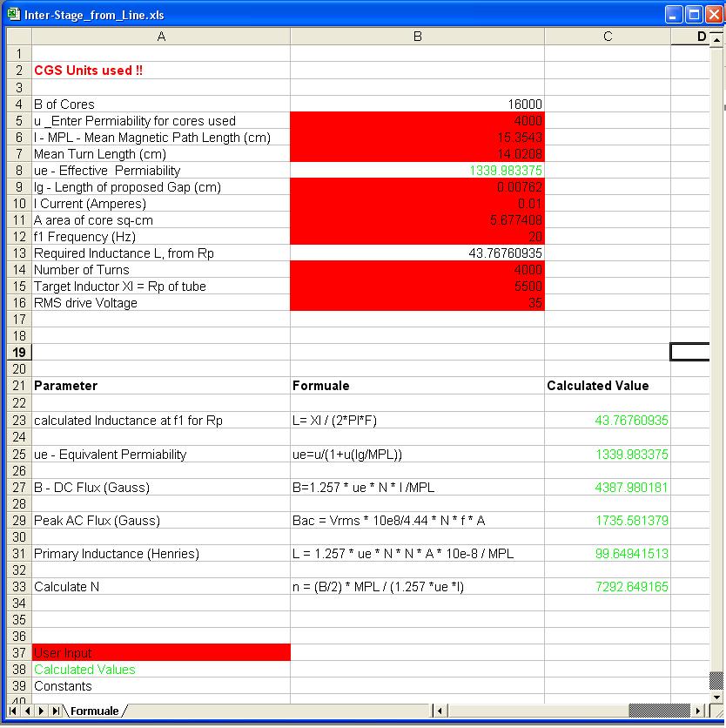This screenshot has height=728, width=726.
Task: Select DC flux result 4387.980181
Action: (x=608, y=487)
